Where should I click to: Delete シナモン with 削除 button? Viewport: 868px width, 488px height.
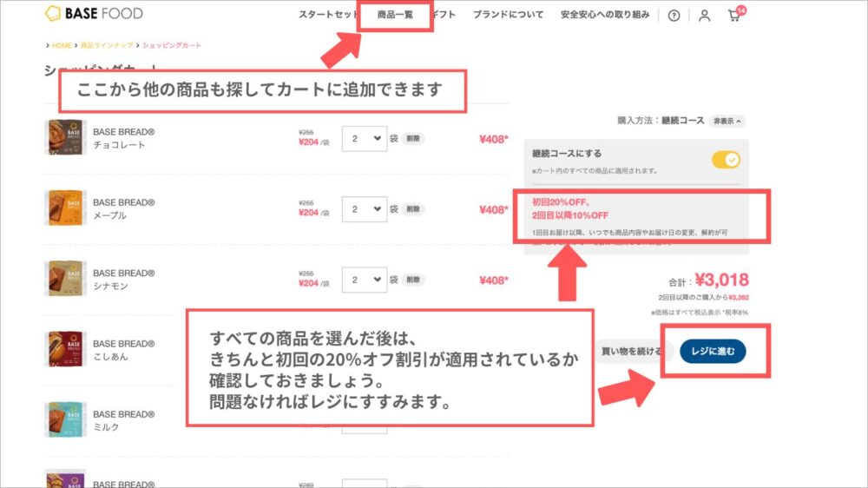coord(413,280)
